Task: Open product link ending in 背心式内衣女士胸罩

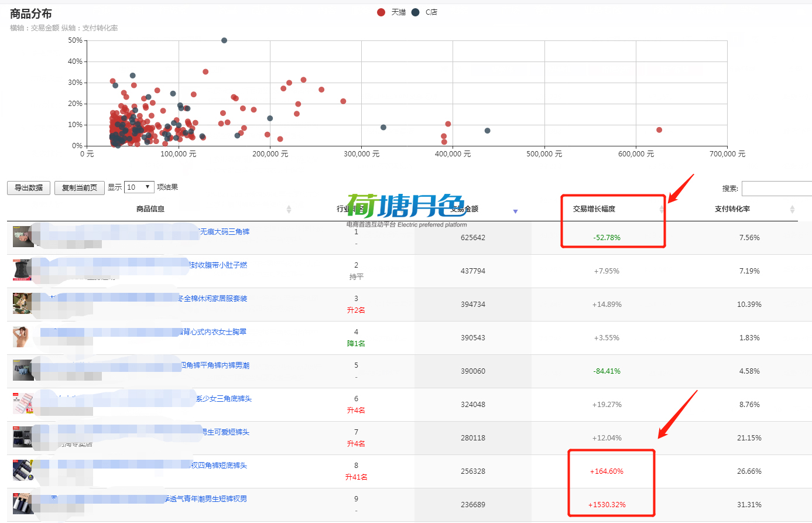Action: point(214,332)
